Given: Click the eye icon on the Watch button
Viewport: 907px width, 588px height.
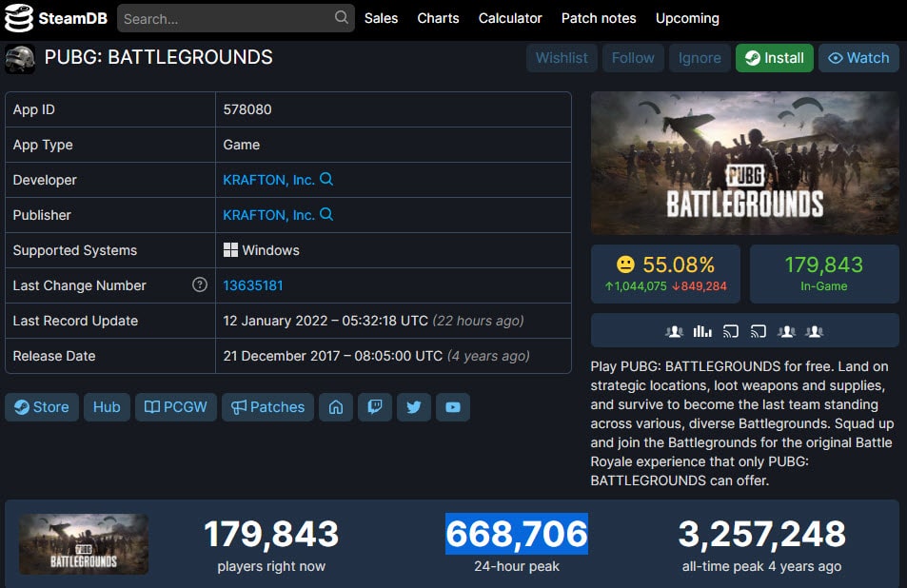Looking at the screenshot, I should 836,58.
